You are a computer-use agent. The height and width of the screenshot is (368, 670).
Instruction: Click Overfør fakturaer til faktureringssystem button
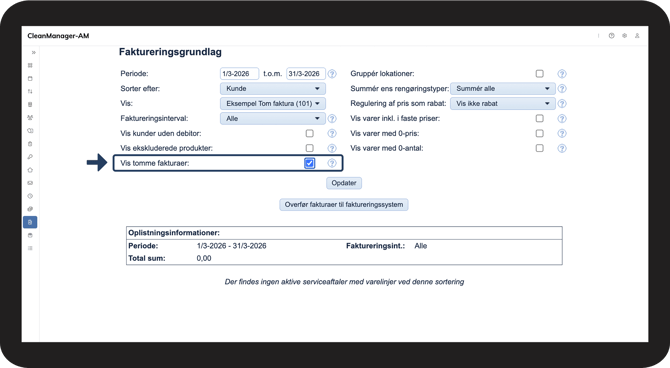(x=344, y=205)
